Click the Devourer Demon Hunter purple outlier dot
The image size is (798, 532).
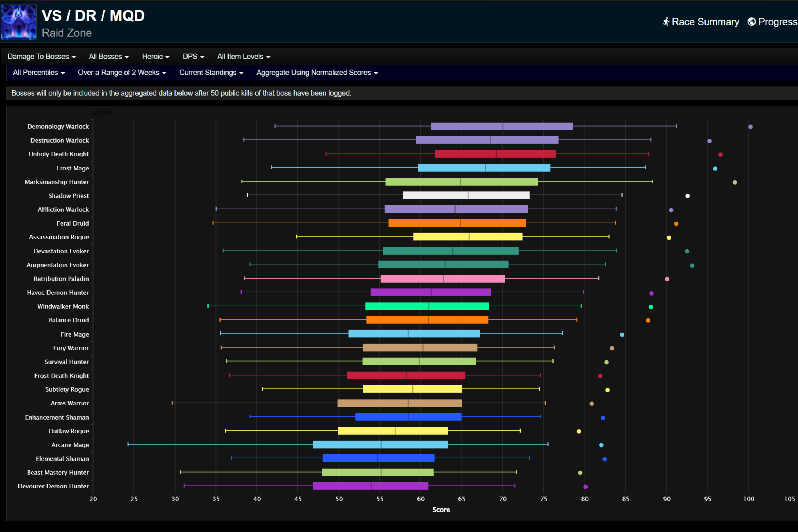(x=585, y=487)
